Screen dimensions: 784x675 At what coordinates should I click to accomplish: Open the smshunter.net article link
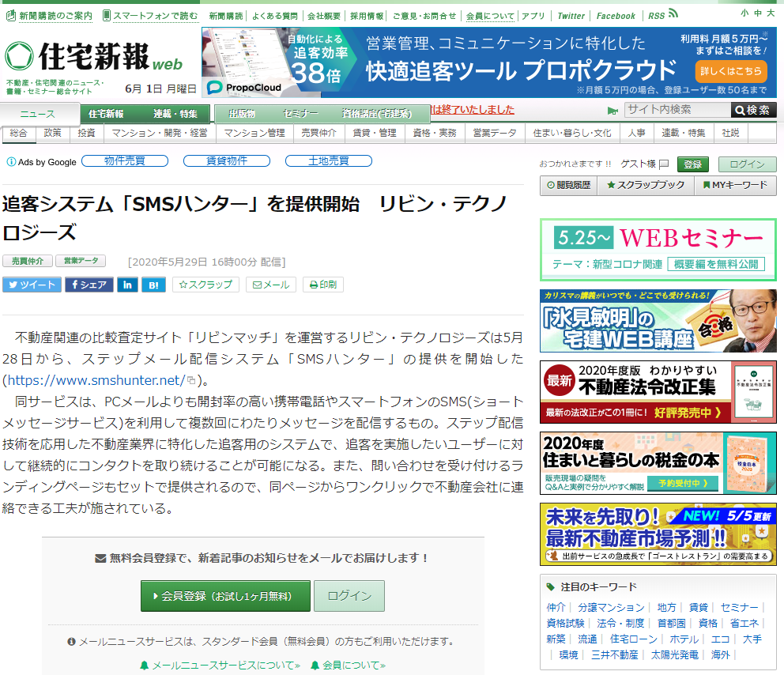pos(96,380)
